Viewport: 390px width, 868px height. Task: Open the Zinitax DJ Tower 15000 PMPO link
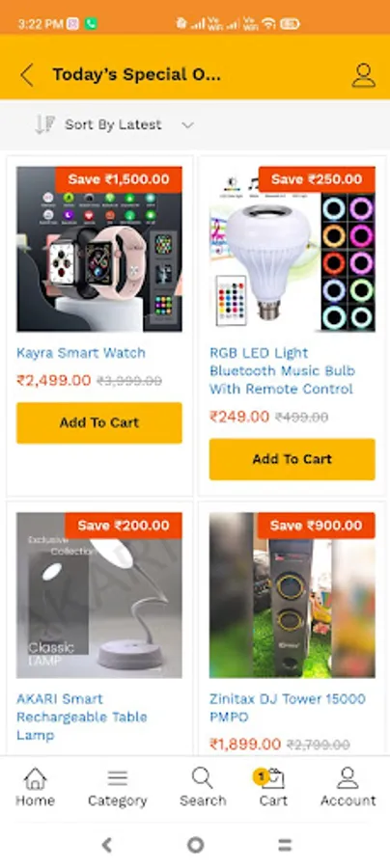(x=288, y=708)
